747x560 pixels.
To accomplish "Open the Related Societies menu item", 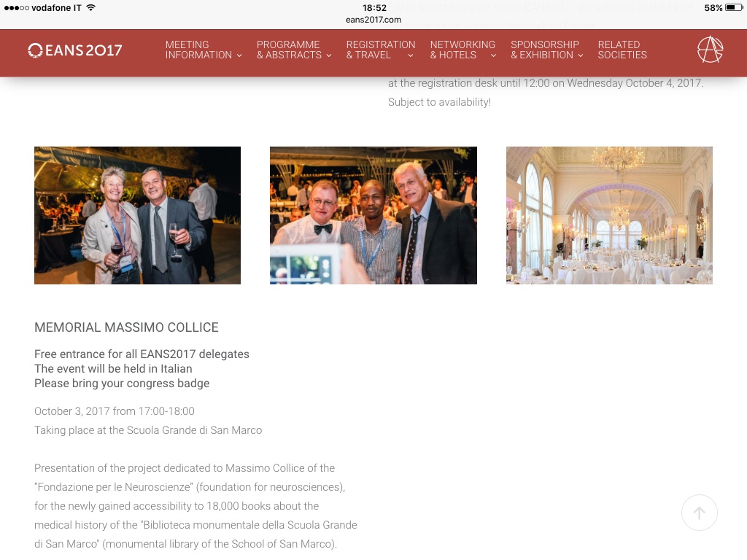I will tap(622, 50).
